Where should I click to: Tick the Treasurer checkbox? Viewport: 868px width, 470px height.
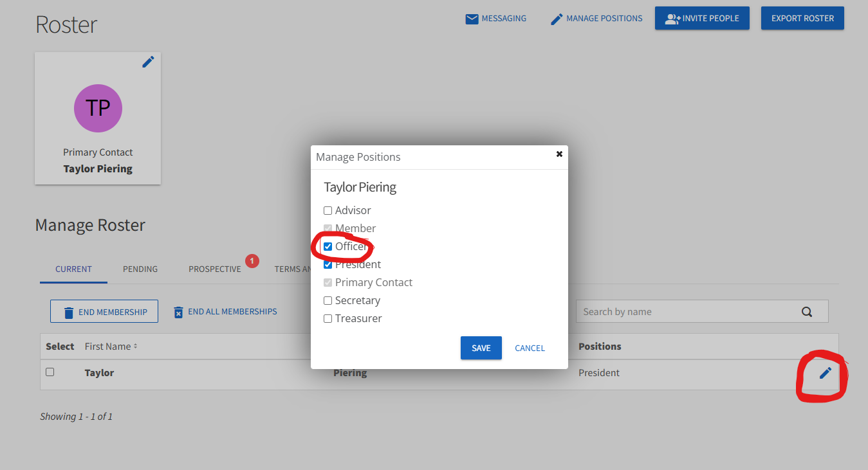click(x=328, y=318)
